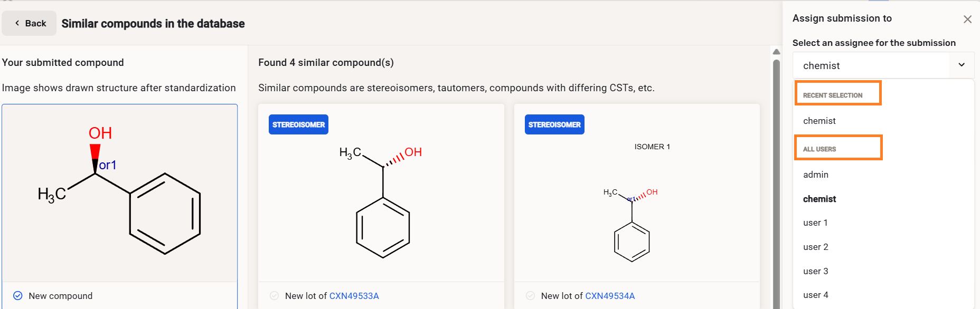Assign submission to user 3
The height and width of the screenshot is (309, 980).
[x=816, y=271]
